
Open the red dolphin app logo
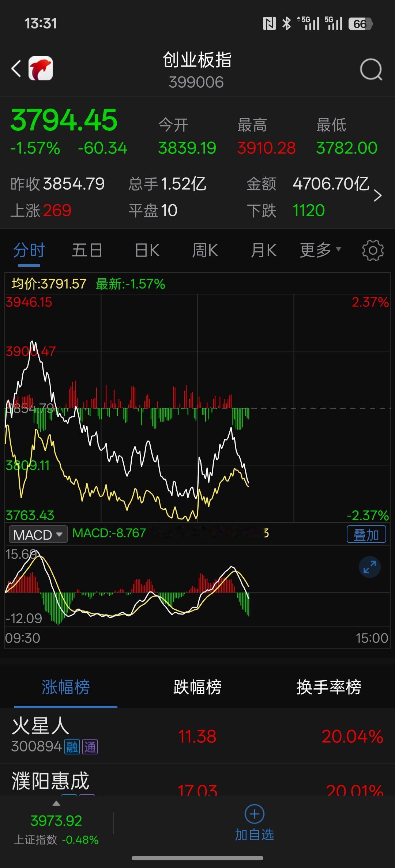point(41,68)
